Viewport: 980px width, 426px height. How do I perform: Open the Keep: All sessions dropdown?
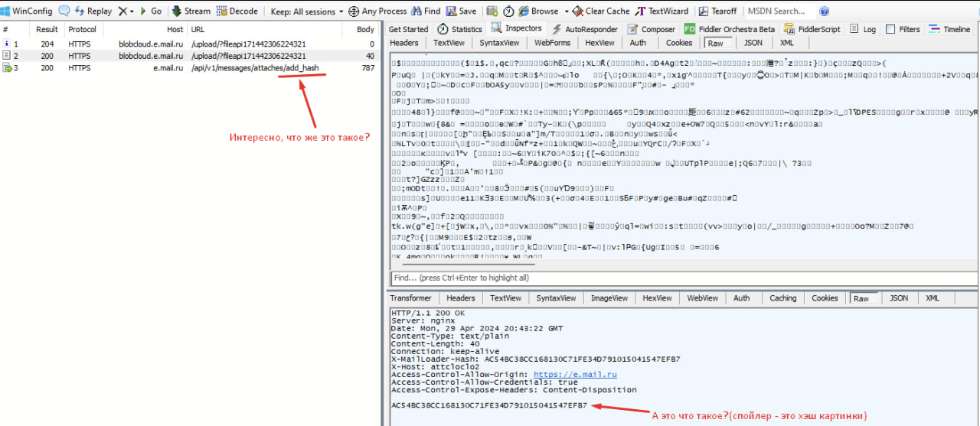tap(307, 11)
